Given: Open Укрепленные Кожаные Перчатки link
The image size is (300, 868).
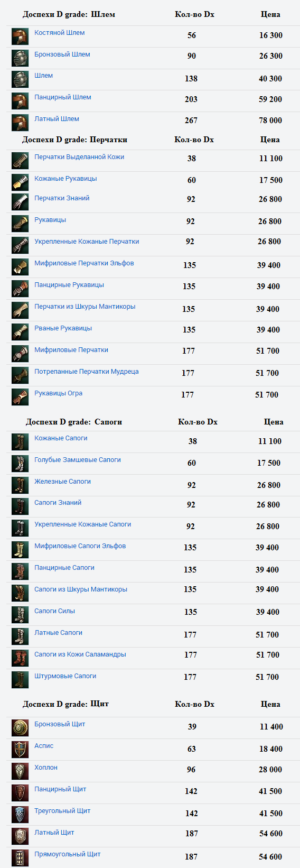Looking at the screenshot, I should [x=87, y=242].
